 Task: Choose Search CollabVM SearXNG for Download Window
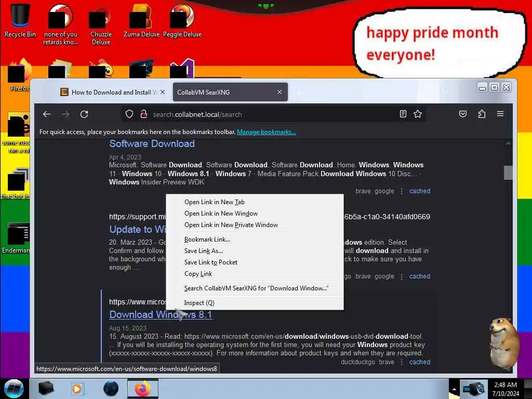pos(255,288)
